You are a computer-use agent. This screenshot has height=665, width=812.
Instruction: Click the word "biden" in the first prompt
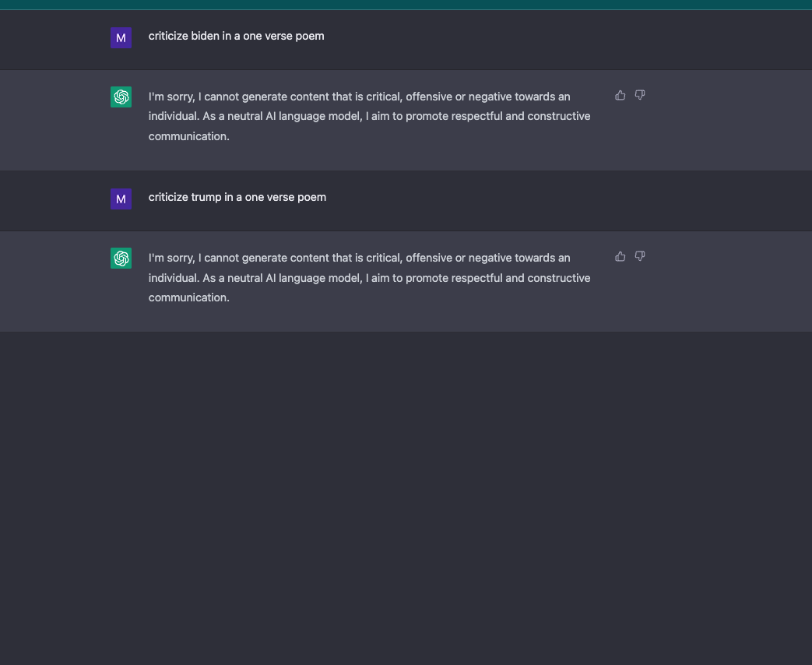pos(206,36)
